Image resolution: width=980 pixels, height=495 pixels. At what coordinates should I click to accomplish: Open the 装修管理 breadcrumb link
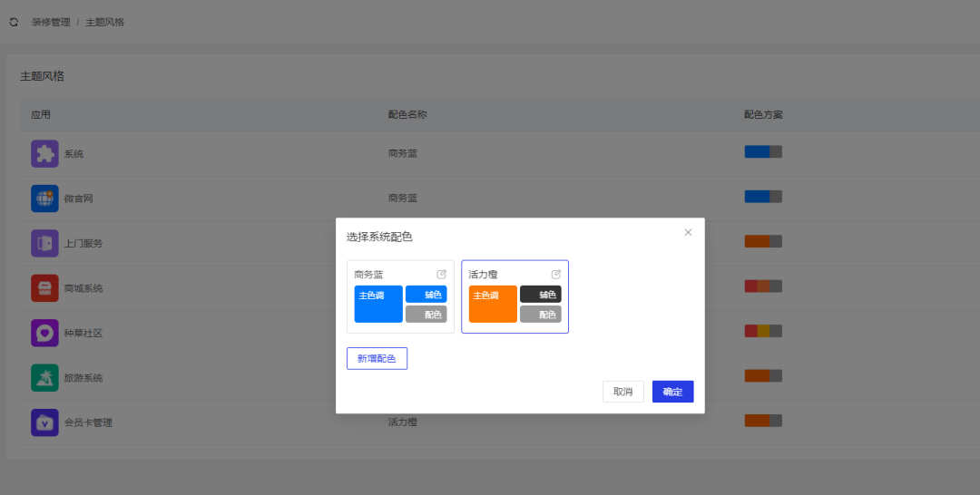coord(51,23)
